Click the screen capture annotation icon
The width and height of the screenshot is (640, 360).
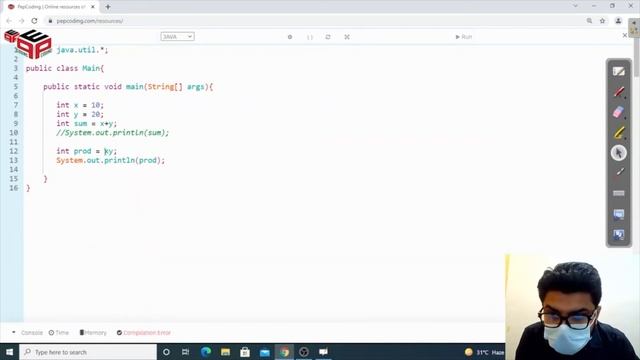pos(618,214)
